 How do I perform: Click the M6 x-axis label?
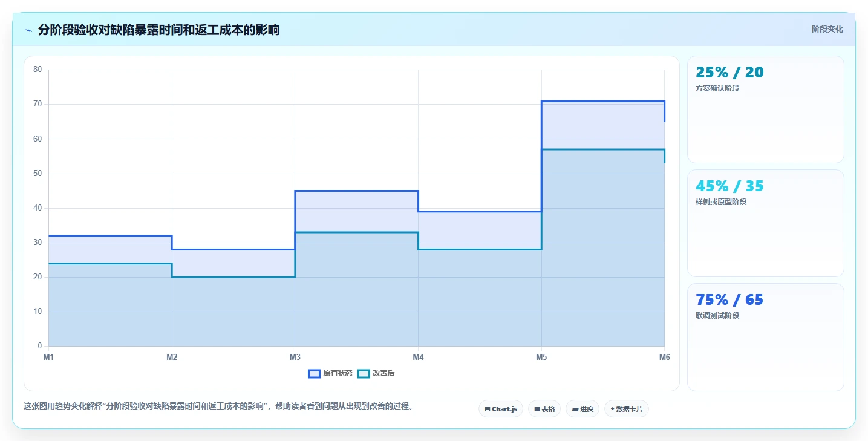pyautogui.click(x=665, y=357)
